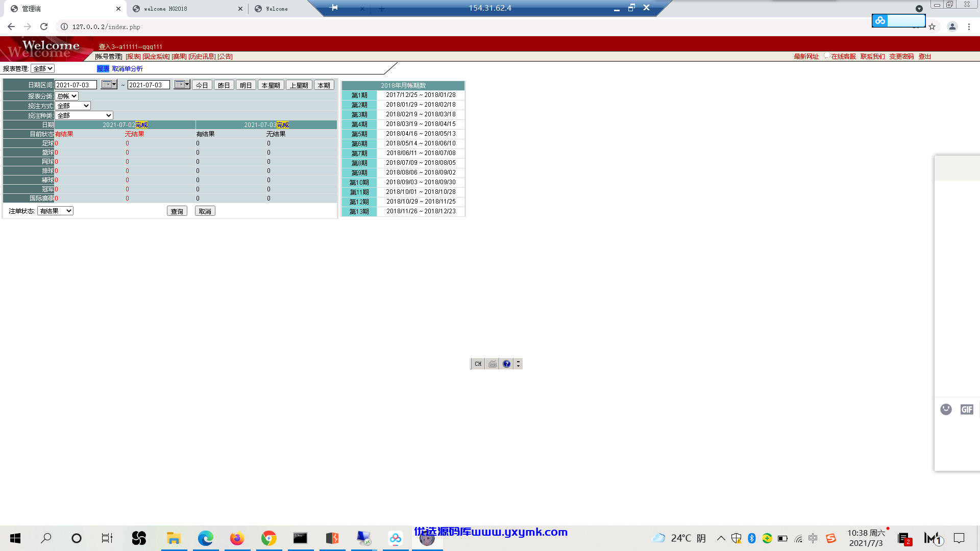980x551 pixels.
Task: Open the GIF icon in side panel
Action: click(967, 409)
